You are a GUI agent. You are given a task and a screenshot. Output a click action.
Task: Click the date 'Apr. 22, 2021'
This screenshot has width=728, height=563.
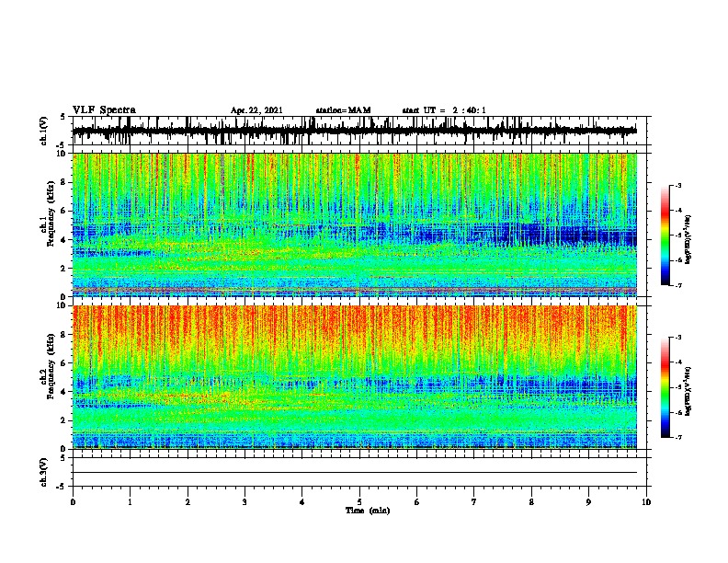coord(256,110)
